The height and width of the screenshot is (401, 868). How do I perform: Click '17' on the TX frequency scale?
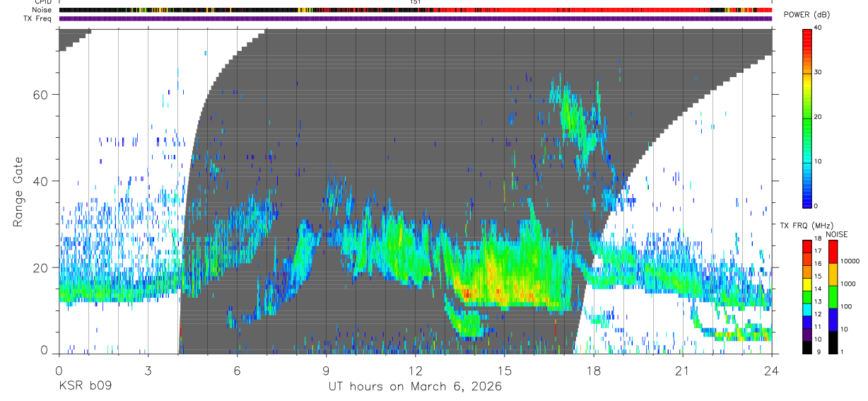click(x=818, y=251)
